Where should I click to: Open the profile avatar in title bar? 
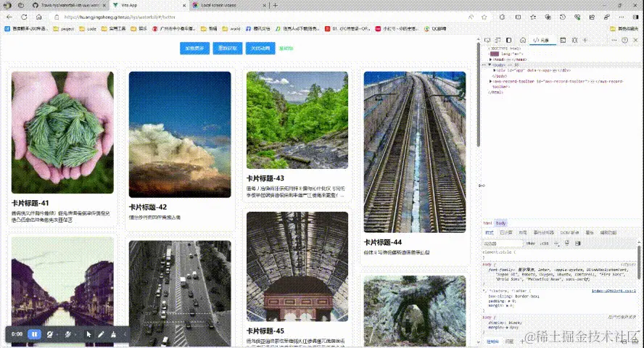coord(7,5)
